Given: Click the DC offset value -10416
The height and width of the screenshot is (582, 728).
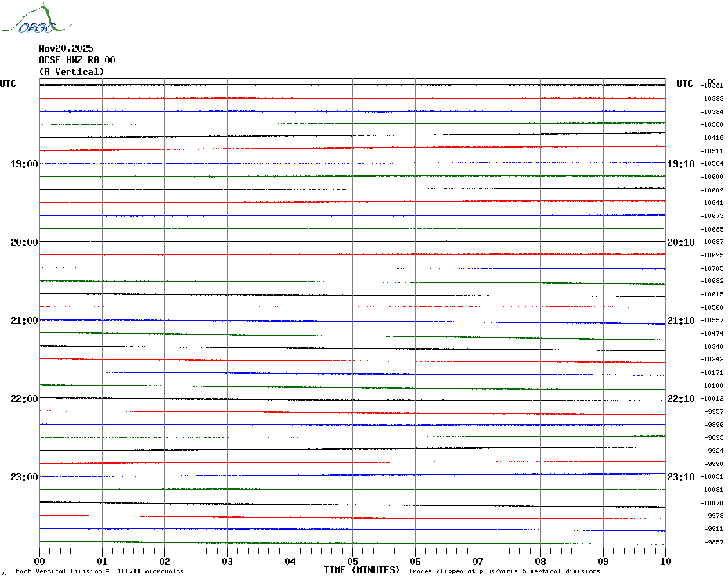Looking at the screenshot, I should [x=712, y=138].
